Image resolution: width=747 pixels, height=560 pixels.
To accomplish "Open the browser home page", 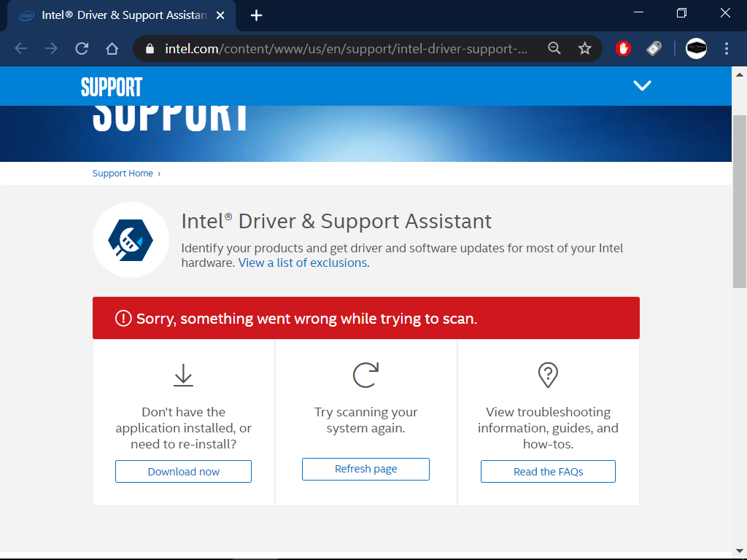I will (x=112, y=49).
